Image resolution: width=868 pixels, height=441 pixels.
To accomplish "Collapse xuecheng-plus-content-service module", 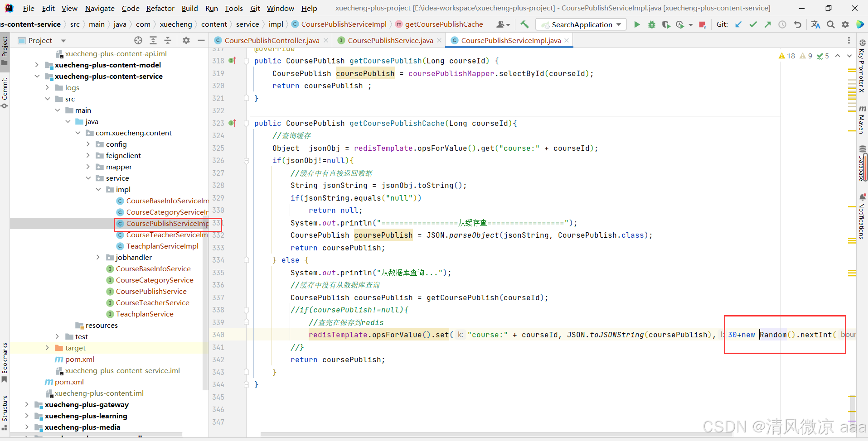I will click(37, 76).
